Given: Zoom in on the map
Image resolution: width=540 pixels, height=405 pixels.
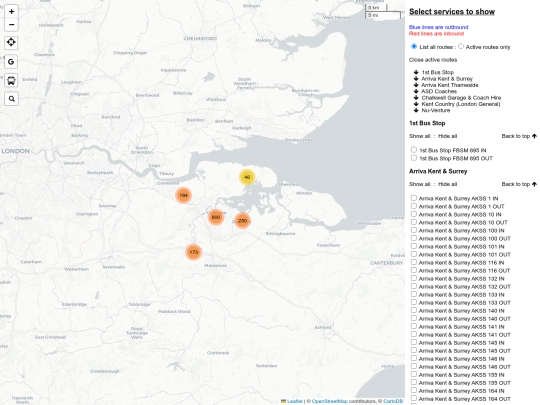Looking at the screenshot, I should click(x=11, y=11).
